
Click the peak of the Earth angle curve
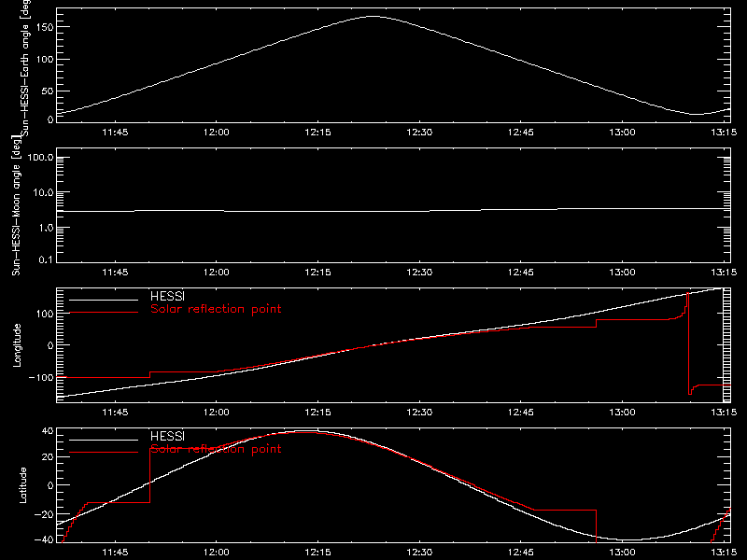pyautogui.click(x=373, y=17)
